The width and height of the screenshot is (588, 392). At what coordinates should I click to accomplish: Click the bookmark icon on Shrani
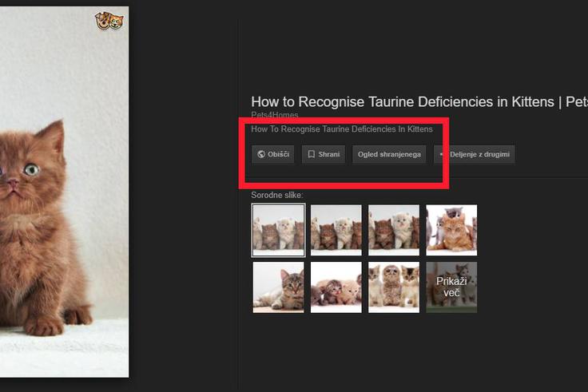click(312, 154)
